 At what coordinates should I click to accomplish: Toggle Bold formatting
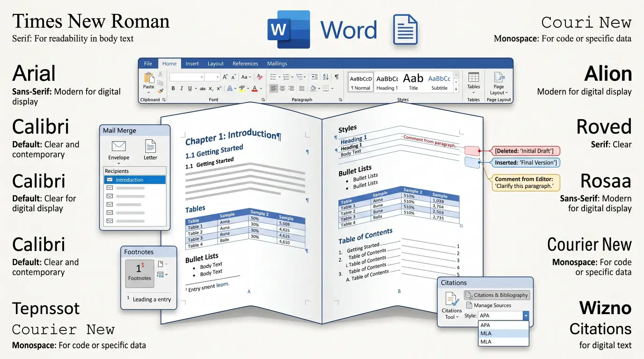point(173,88)
